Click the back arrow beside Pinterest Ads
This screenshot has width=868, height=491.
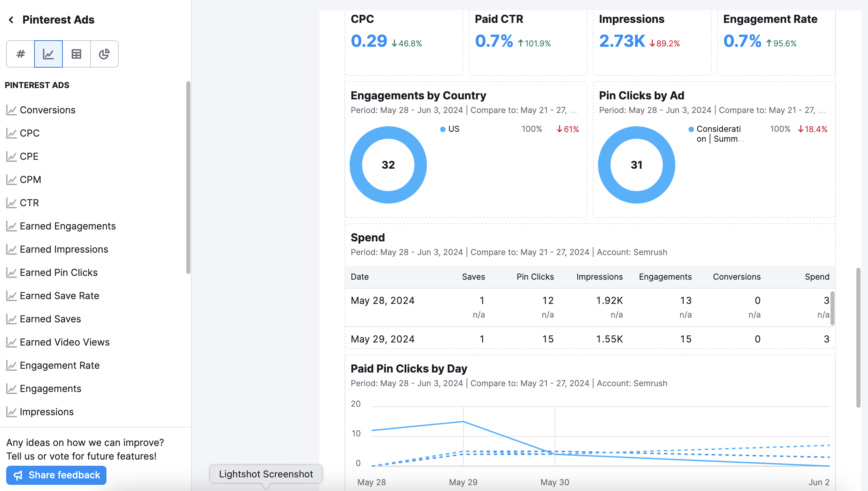pos(11,19)
